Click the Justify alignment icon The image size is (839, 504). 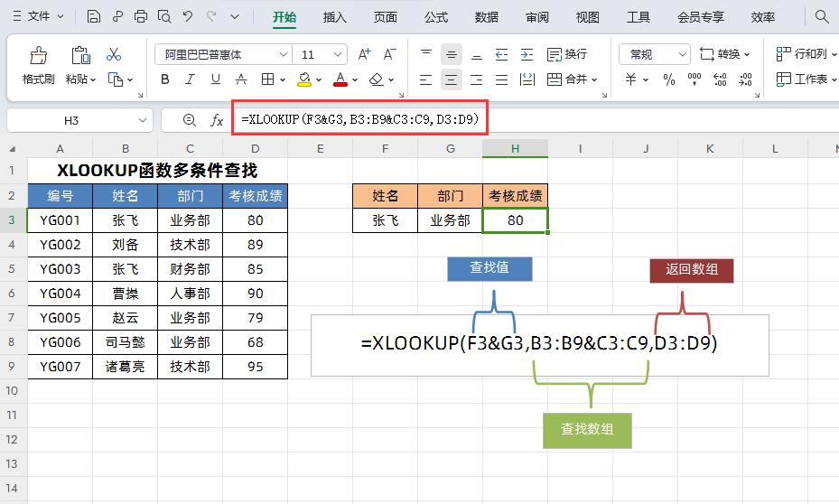[501, 79]
